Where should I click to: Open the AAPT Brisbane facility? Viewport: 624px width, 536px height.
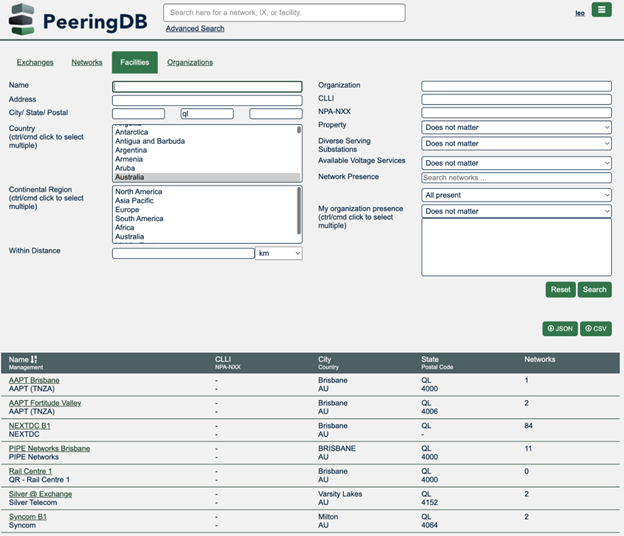[x=34, y=380]
